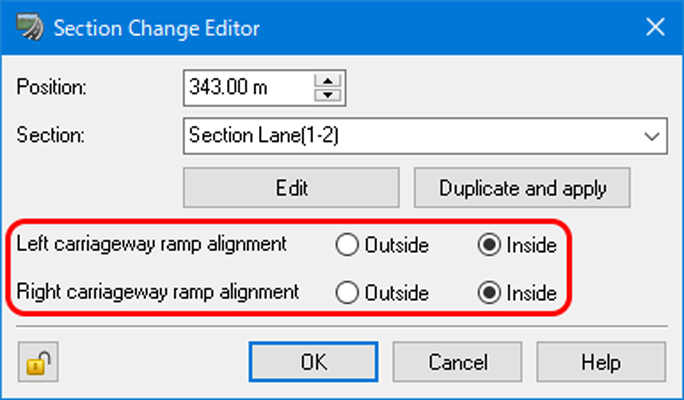Expand the Section dropdown arrow
Viewport: 684px width, 400px height.
652,136
